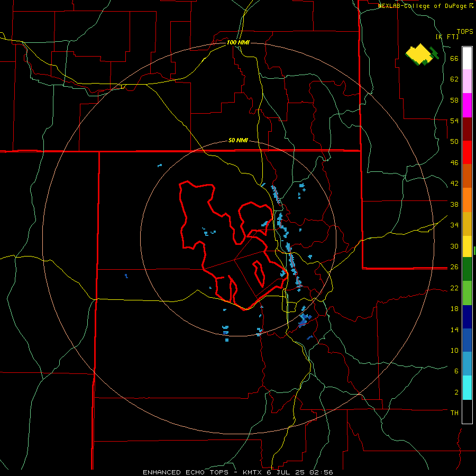Image resolution: width=476 pixels, height=476 pixels.
Task: Select the bright red legend swatch
Action: pyautogui.click(x=467, y=152)
